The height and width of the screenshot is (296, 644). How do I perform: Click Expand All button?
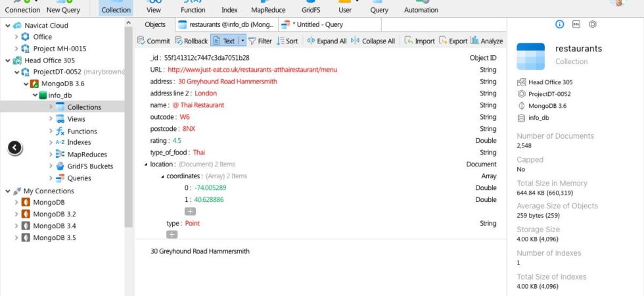[327, 41]
